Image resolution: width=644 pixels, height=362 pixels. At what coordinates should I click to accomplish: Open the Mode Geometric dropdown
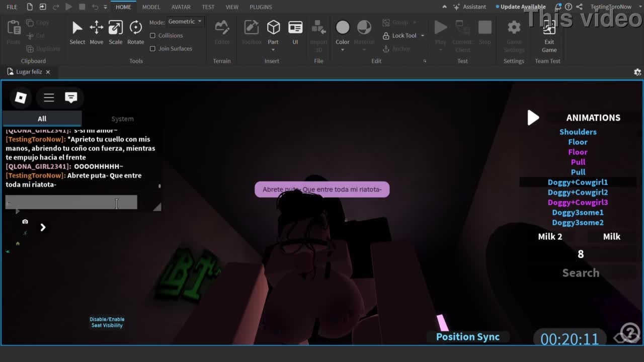[185, 22]
